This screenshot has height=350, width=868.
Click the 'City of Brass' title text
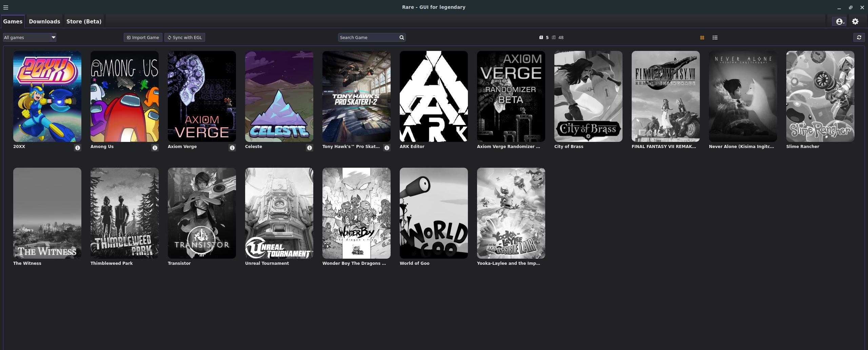[569, 147]
